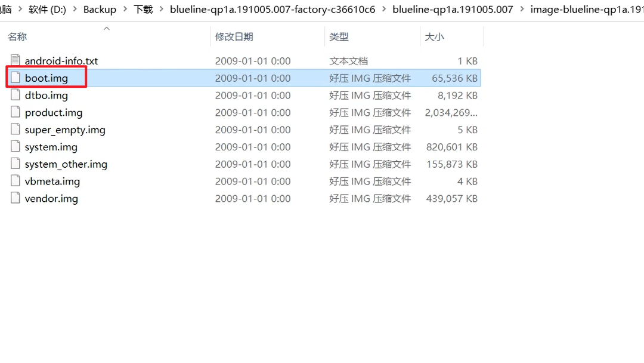Sort by 名称 column header
This screenshot has width=644, height=363.
(17, 36)
